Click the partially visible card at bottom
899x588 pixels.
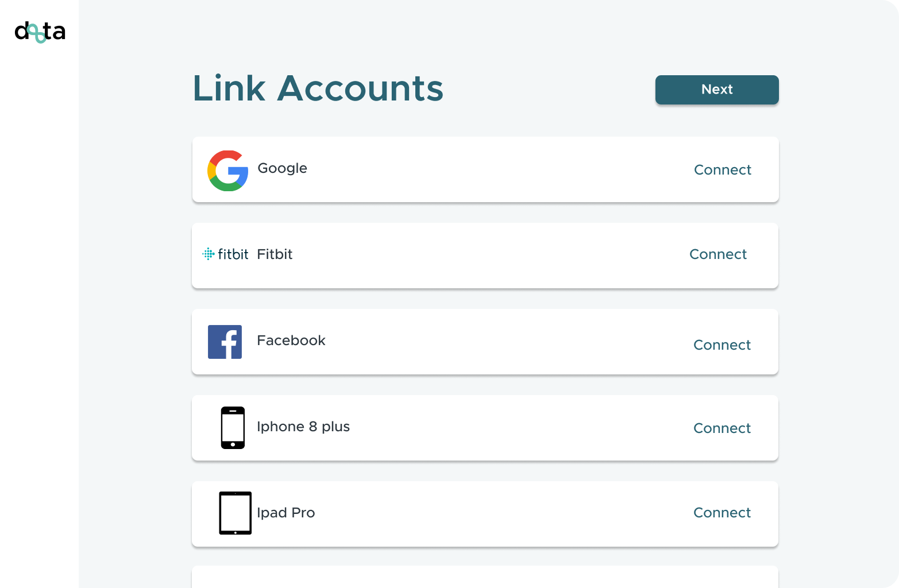[x=485, y=577]
